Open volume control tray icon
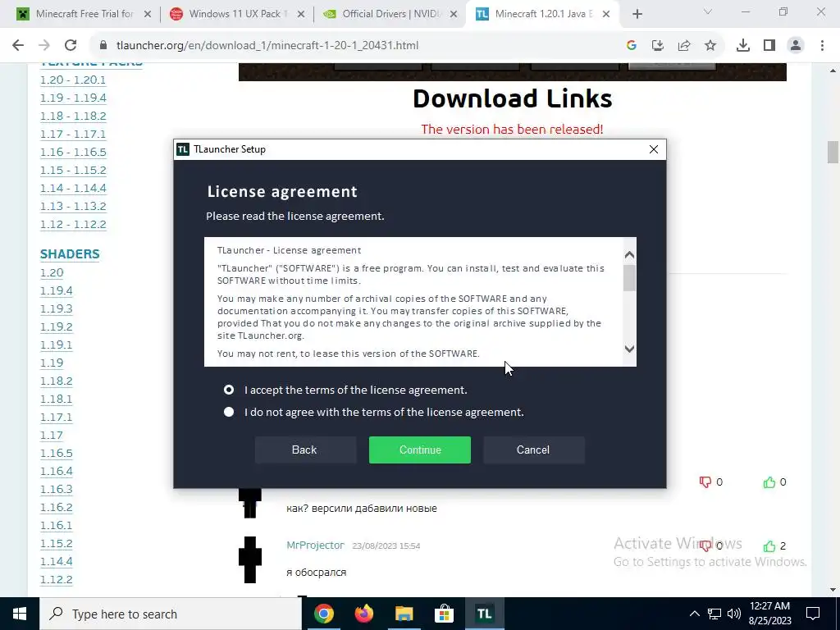 [x=734, y=614]
